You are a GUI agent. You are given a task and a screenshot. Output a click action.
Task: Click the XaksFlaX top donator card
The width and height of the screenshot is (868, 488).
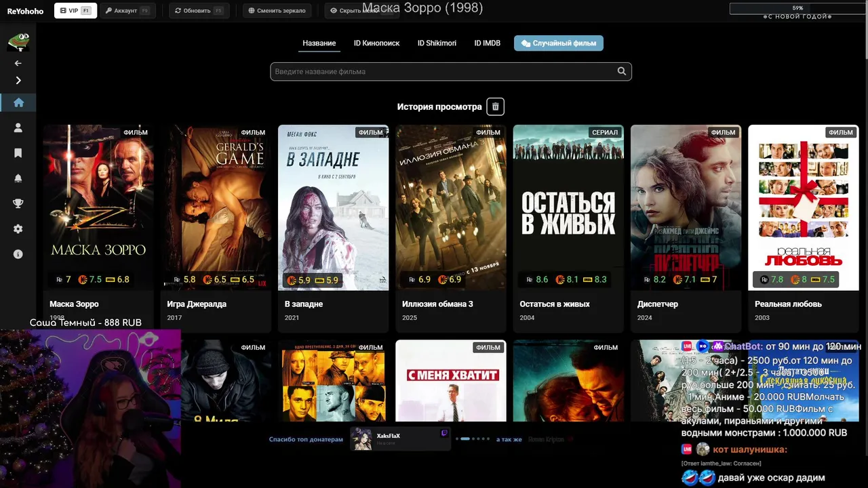point(400,439)
